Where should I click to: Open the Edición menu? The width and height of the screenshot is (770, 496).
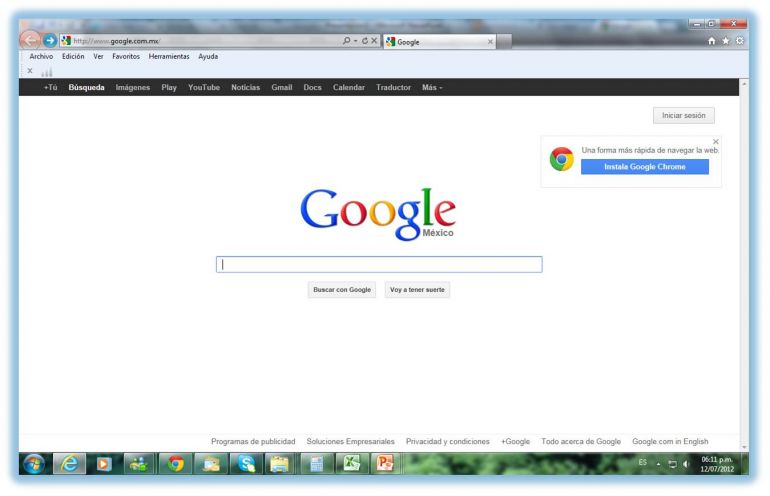pyautogui.click(x=73, y=56)
